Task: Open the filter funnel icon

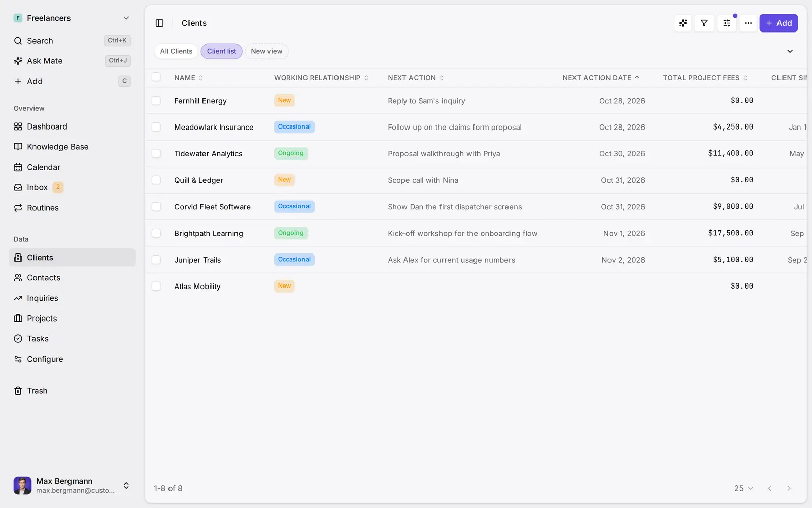Action: [704, 23]
